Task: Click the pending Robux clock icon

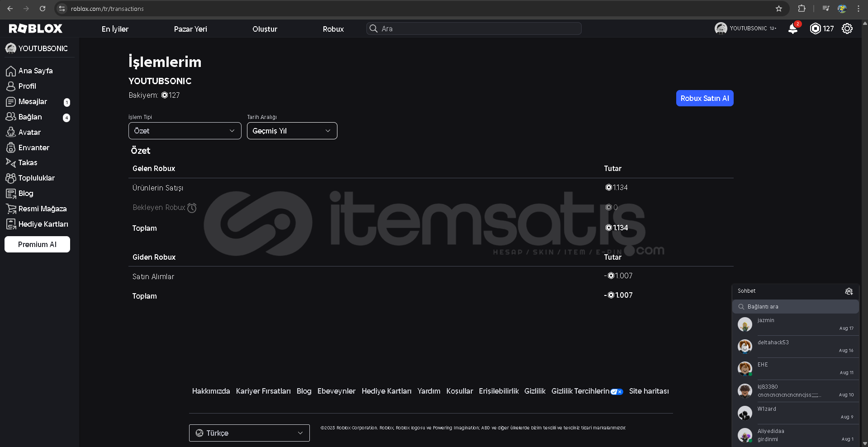Action: pyautogui.click(x=192, y=208)
